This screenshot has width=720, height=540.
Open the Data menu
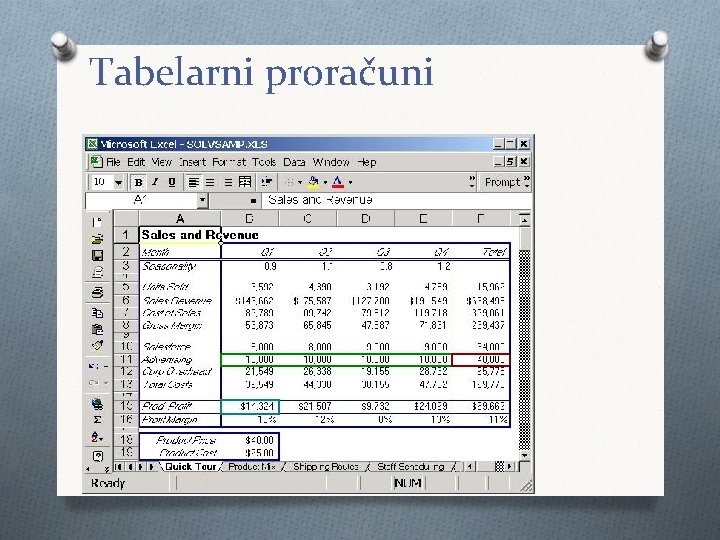[x=294, y=162]
